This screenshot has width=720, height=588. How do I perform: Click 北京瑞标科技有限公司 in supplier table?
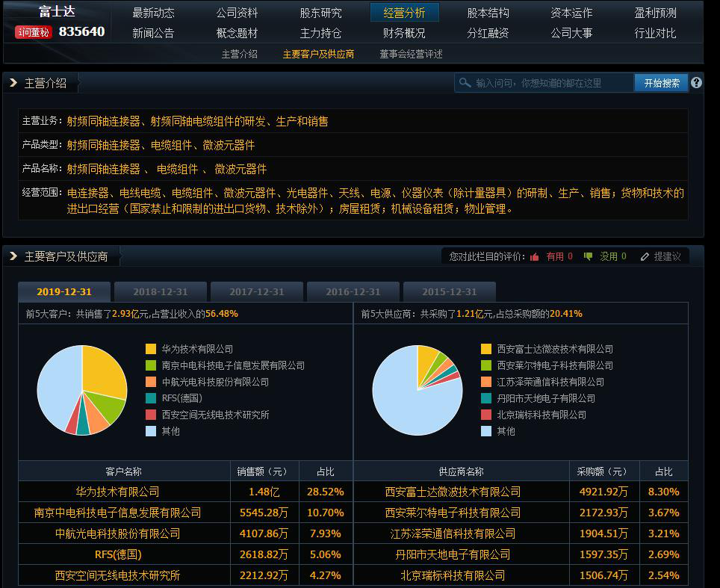pos(453,575)
